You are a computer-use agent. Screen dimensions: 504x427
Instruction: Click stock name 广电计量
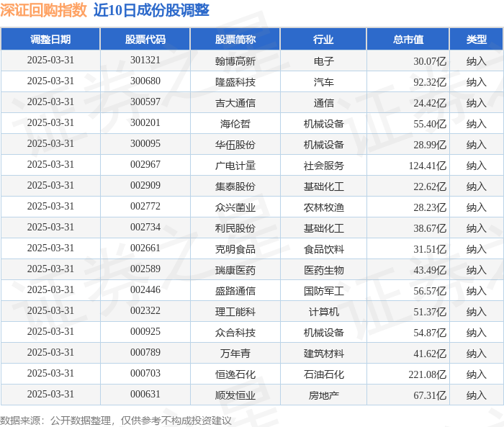[x=235, y=166]
